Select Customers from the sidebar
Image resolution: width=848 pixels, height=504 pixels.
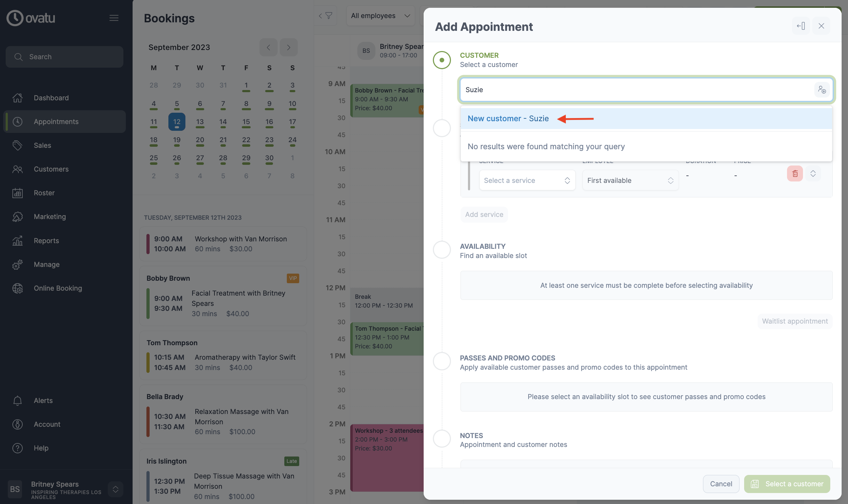click(x=51, y=169)
